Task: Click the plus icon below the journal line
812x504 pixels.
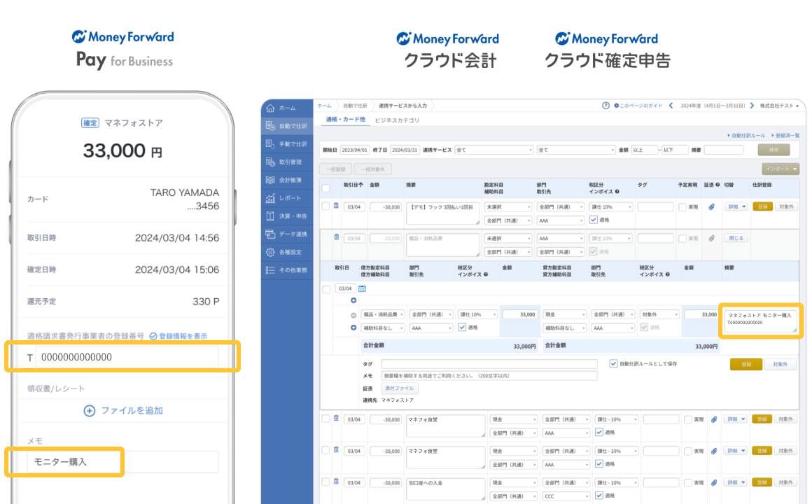Action: (353, 328)
